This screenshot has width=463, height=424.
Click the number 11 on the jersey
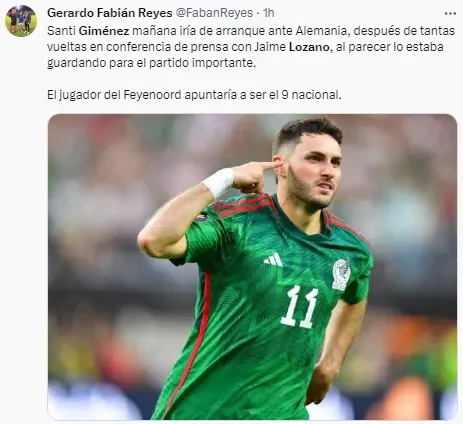click(299, 307)
